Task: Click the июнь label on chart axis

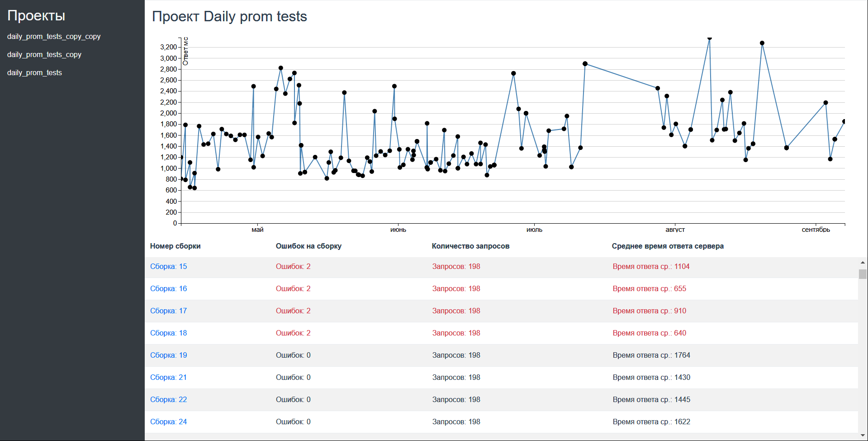Action: tap(398, 230)
